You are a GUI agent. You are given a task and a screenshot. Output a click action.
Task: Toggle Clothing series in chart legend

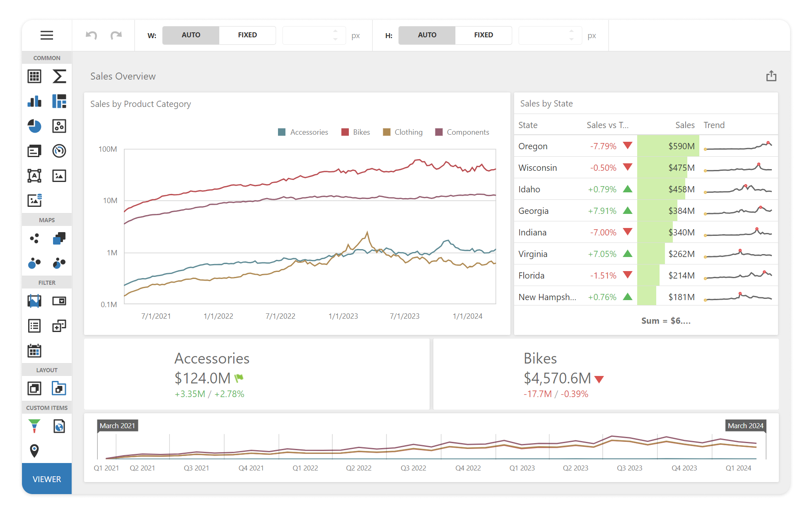point(403,132)
